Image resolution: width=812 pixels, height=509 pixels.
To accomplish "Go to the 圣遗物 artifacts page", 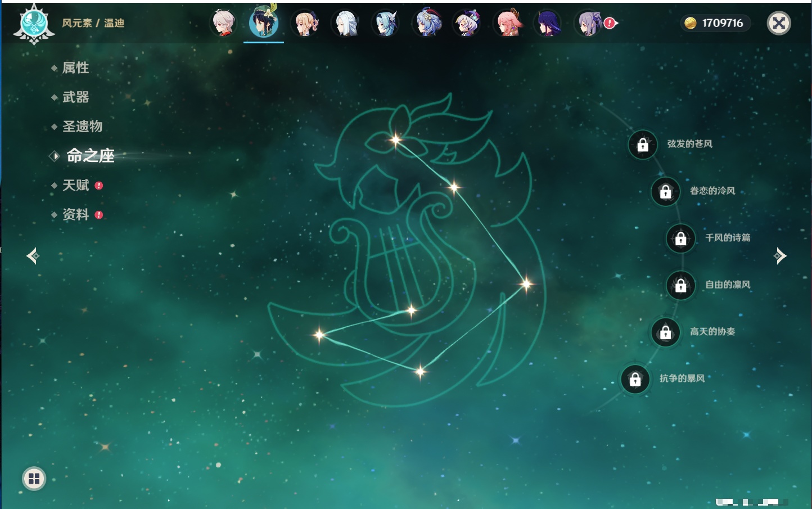I will tap(82, 127).
